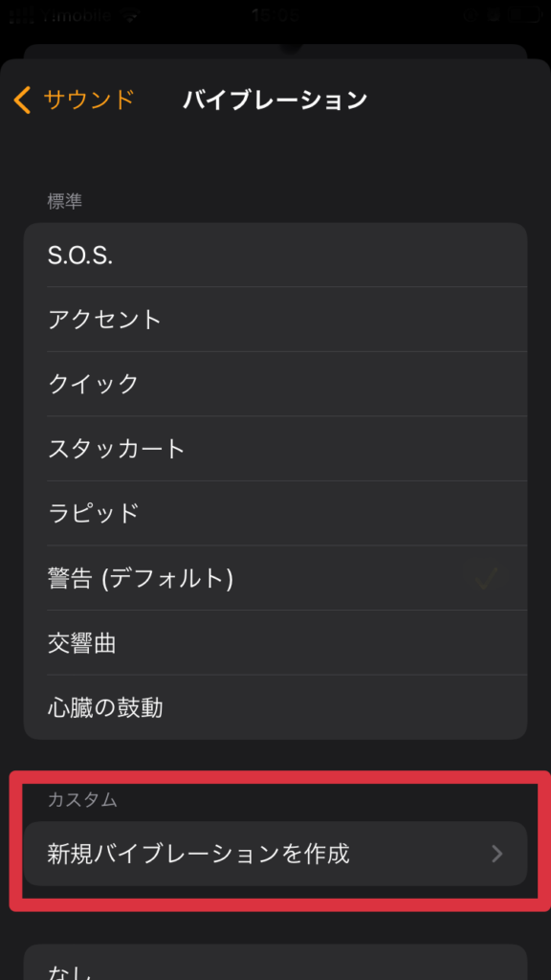This screenshot has width=551, height=980.
Task: Select the S.O.S. vibration pattern
Action: coord(275,255)
